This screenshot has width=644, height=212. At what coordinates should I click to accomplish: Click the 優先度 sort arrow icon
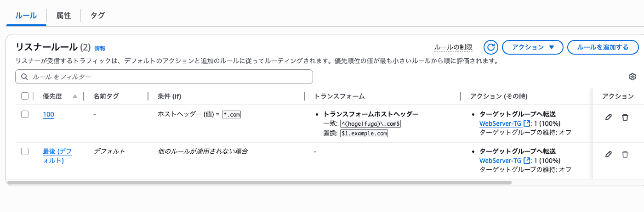tap(75, 96)
